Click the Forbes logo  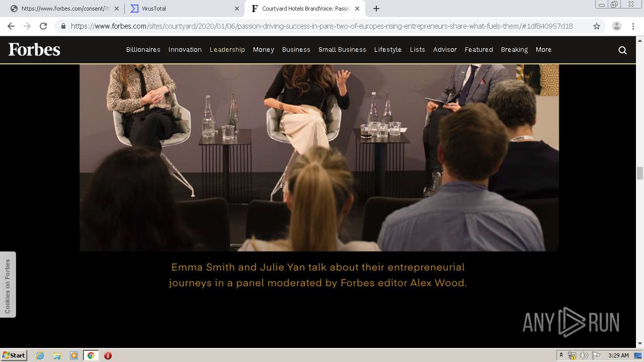click(34, 49)
